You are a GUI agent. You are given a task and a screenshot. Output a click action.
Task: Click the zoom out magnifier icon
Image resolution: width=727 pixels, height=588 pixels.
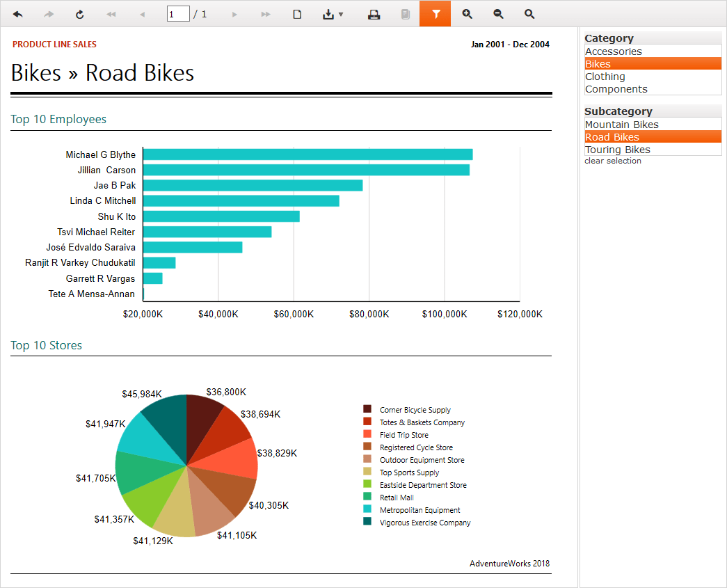click(x=498, y=14)
